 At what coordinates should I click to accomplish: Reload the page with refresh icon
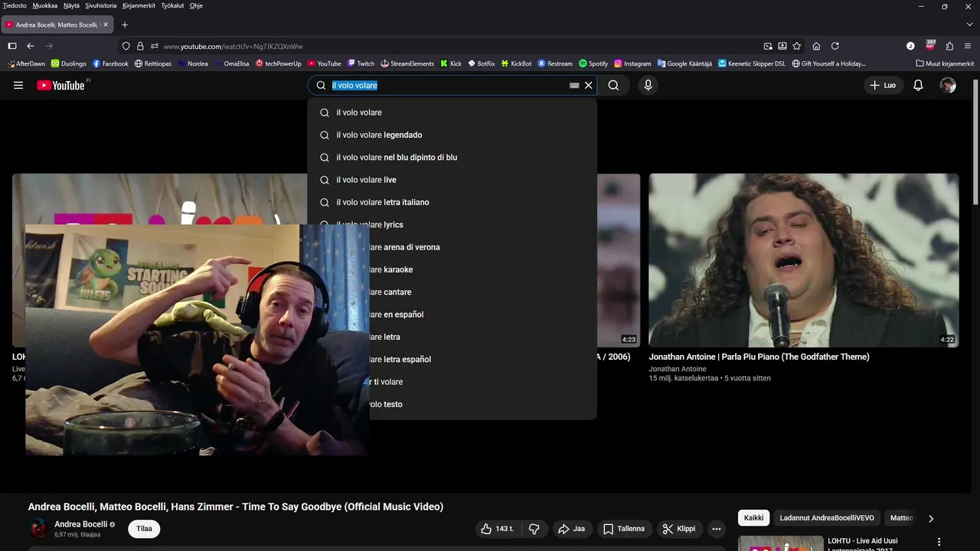pyautogui.click(x=835, y=46)
